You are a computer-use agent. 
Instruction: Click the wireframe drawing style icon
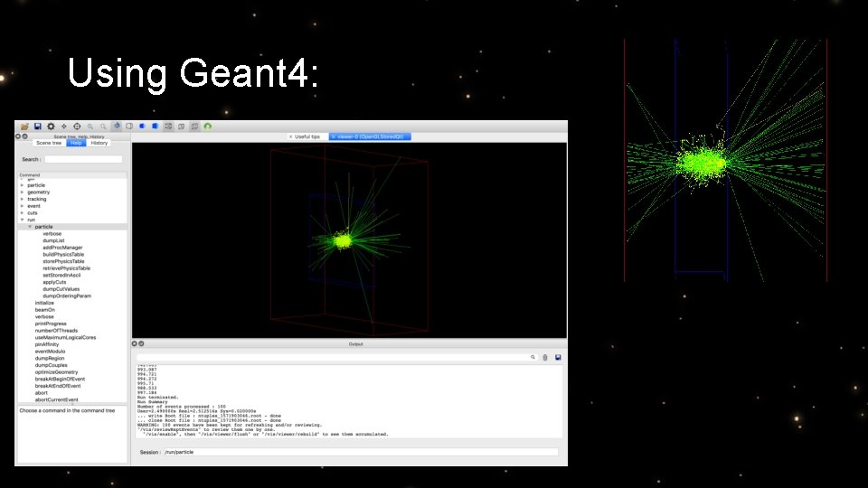click(168, 127)
